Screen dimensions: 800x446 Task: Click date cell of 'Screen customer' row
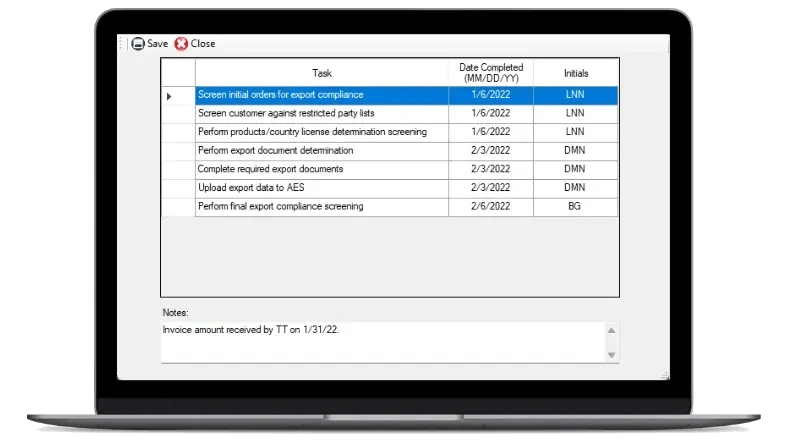coord(491,114)
